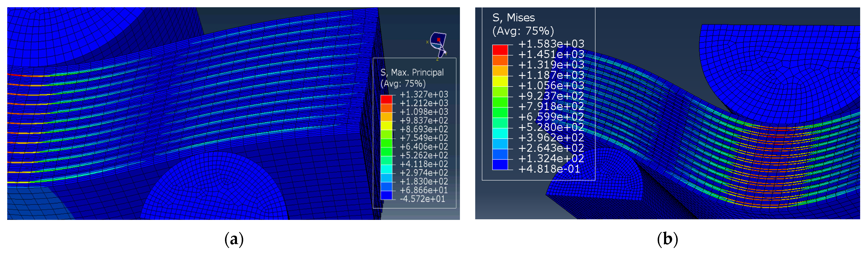Click the dark blue swatch in Mises legend

point(500,165)
